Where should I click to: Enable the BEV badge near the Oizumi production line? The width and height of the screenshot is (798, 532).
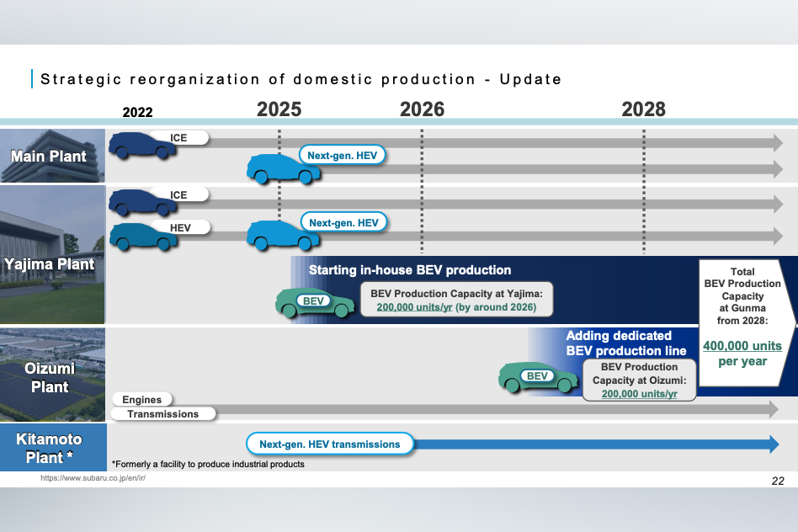pyautogui.click(x=539, y=375)
